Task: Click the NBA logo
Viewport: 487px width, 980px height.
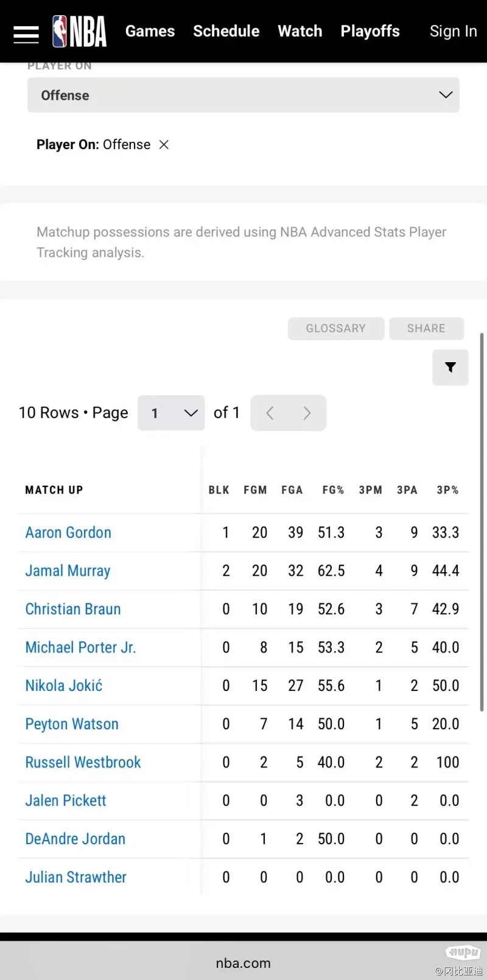Action: coord(79,32)
